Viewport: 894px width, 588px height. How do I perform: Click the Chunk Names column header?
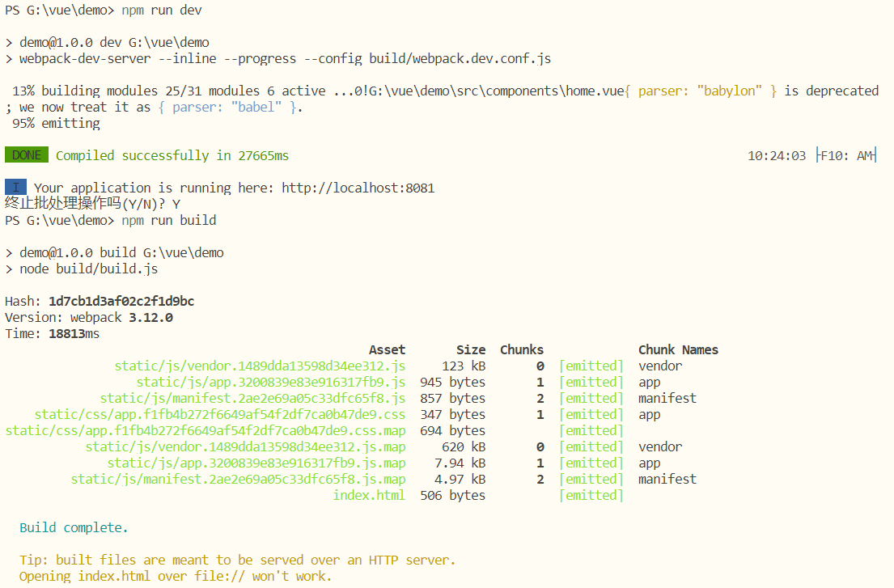[678, 350]
